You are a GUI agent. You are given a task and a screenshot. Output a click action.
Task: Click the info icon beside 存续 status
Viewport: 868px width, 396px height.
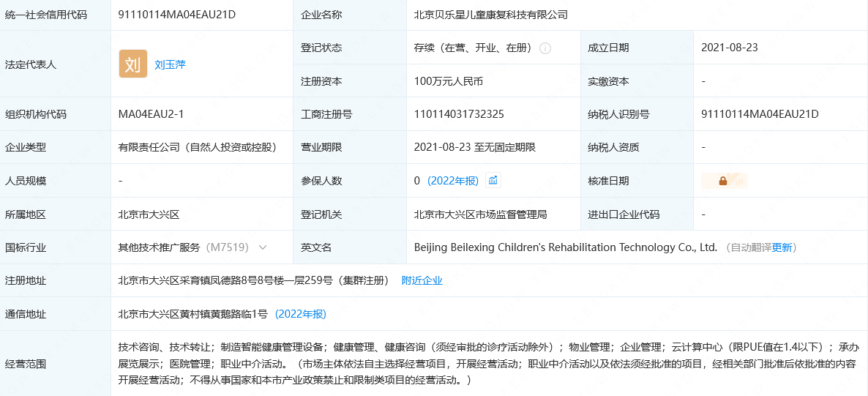point(545,48)
